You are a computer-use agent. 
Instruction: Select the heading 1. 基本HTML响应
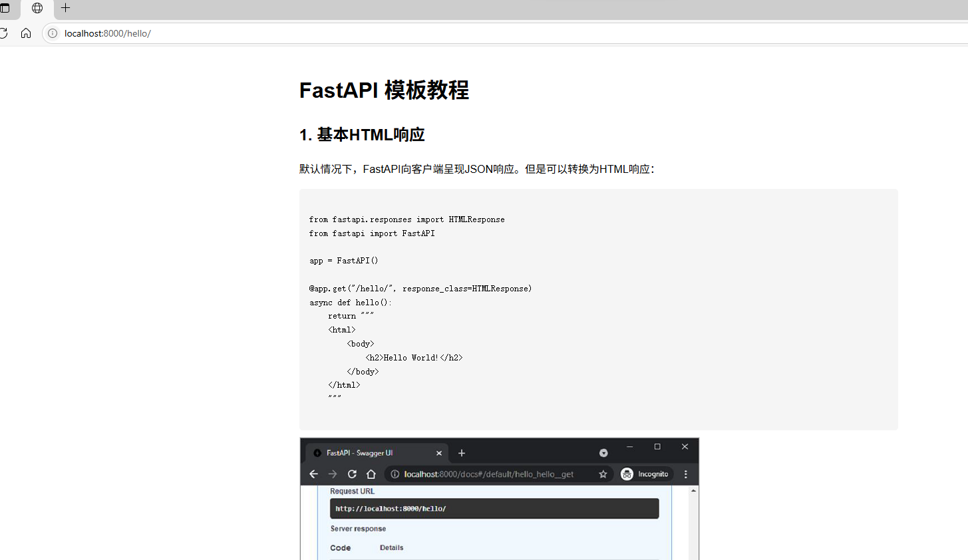click(362, 135)
